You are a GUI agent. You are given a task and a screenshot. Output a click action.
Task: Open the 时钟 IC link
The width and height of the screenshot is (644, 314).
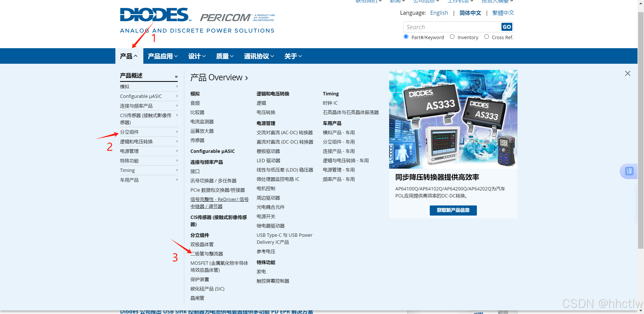[330, 103]
